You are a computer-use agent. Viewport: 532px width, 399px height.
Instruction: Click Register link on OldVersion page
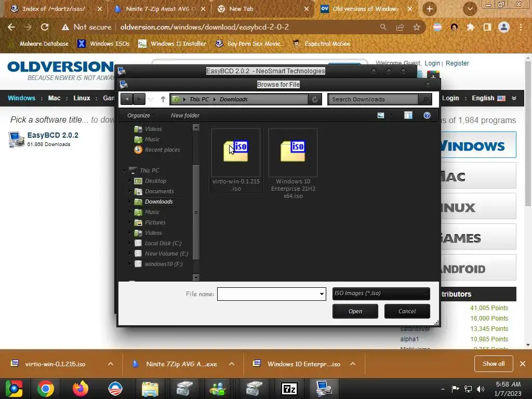(x=457, y=63)
